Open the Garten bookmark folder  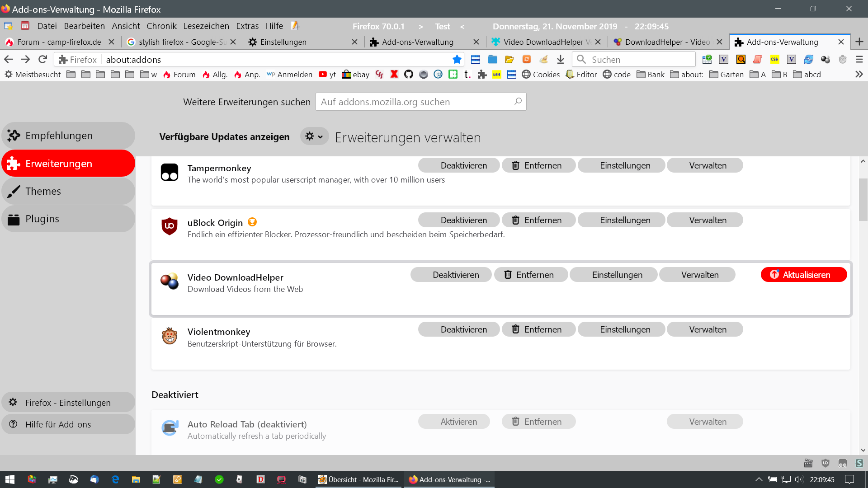point(726,74)
